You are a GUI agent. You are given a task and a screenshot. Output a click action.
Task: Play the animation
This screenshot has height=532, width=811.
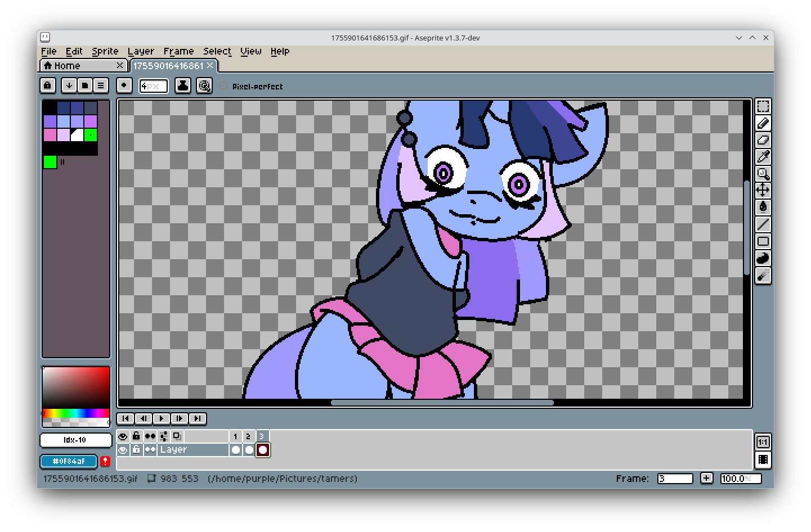(162, 418)
